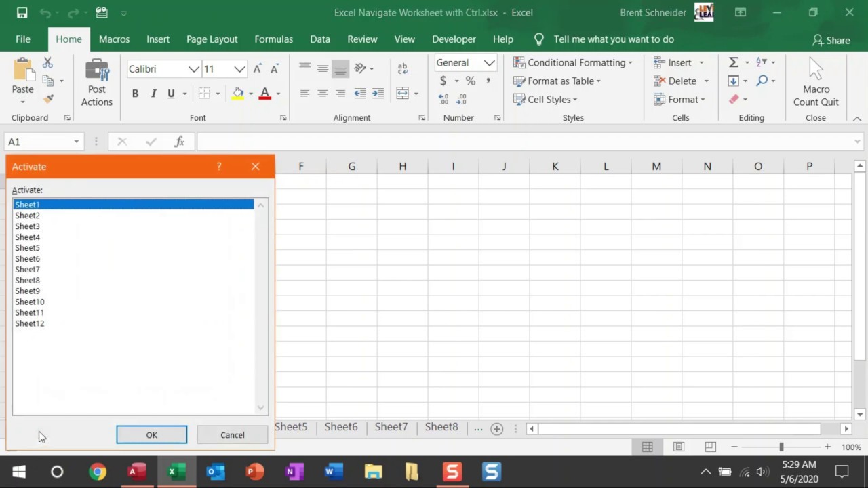Toggle Center horizontal alignment
The width and height of the screenshot is (868, 488).
click(x=323, y=94)
